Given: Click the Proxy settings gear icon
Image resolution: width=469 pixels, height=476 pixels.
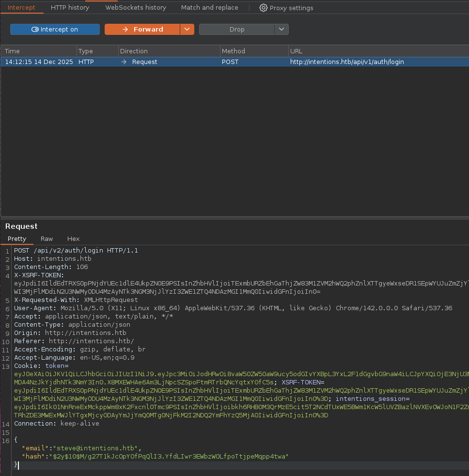Looking at the screenshot, I should (x=263, y=8).
